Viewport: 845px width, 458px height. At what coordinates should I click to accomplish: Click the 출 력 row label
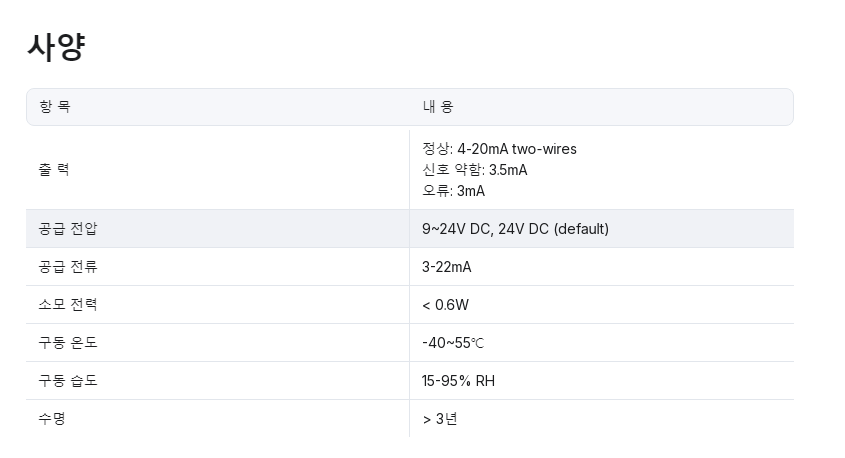[54, 170]
